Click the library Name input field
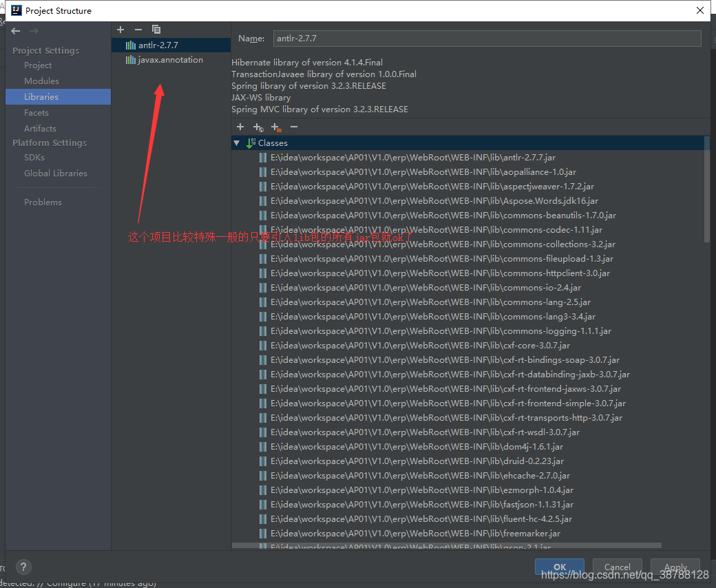 [x=487, y=39]
